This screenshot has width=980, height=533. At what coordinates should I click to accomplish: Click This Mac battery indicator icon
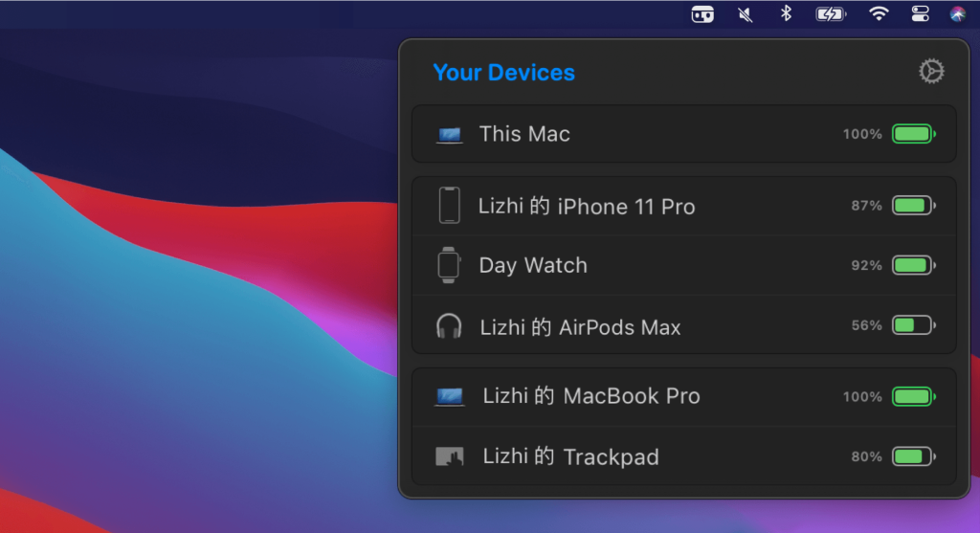coord(914,134)
